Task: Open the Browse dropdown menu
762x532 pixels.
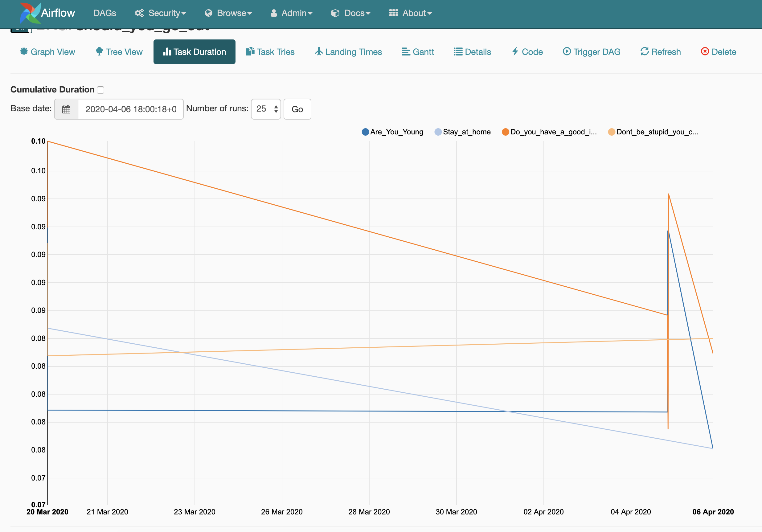Action: tap(228, 13)
